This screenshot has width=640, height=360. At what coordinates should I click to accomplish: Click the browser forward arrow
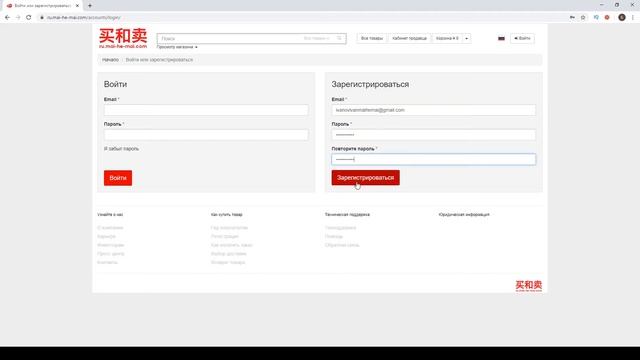(18, 18)
